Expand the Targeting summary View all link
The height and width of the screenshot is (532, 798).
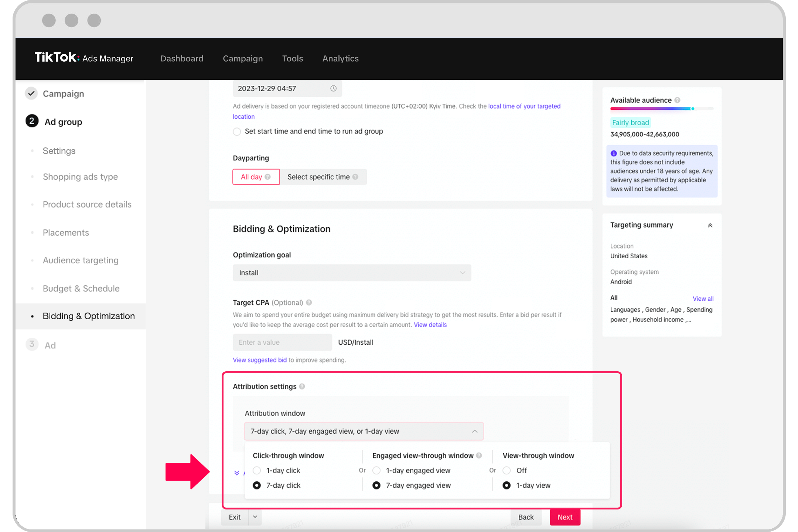click(x=702, y=299)
